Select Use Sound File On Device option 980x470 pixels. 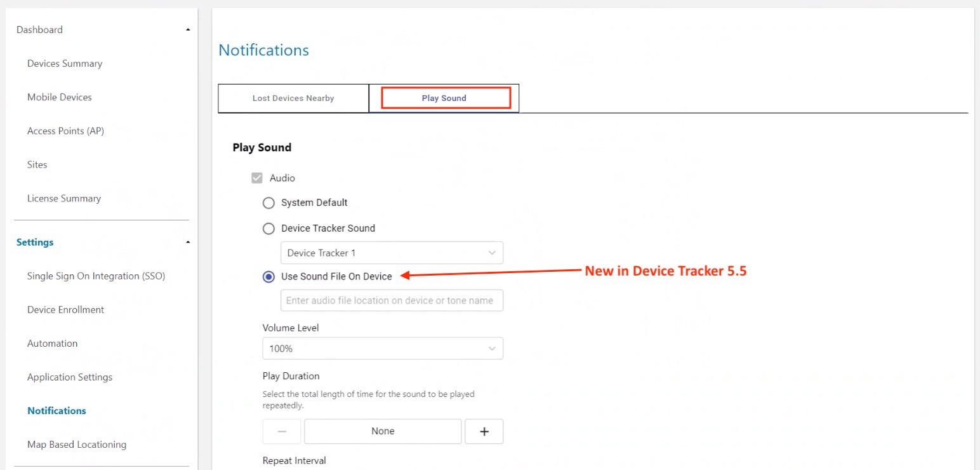click(x=268, y=276)
